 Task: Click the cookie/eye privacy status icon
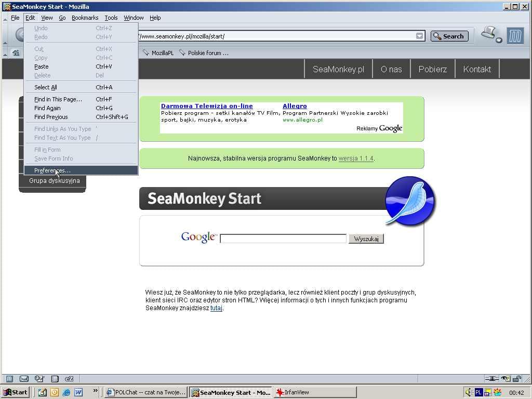click(x=506, y=379)
